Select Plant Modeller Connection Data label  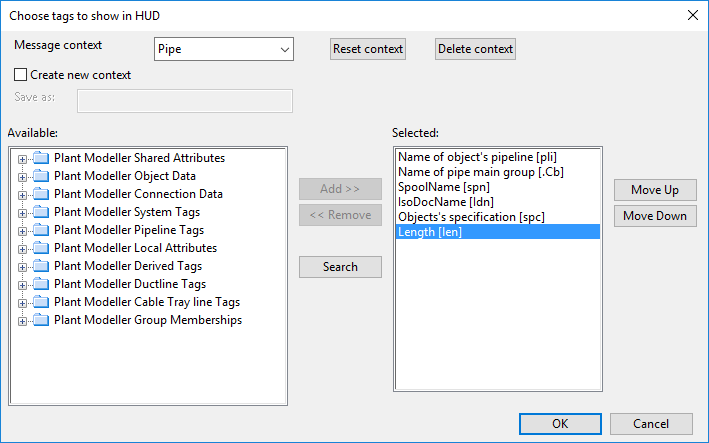[x=138, y=194]
